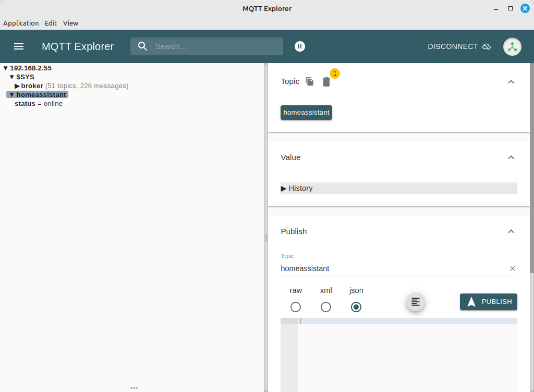The width and height of the screenshot is (534, 392).
Task: Collapse the 192.168.2.55 tree root
Action: point(5,68)
